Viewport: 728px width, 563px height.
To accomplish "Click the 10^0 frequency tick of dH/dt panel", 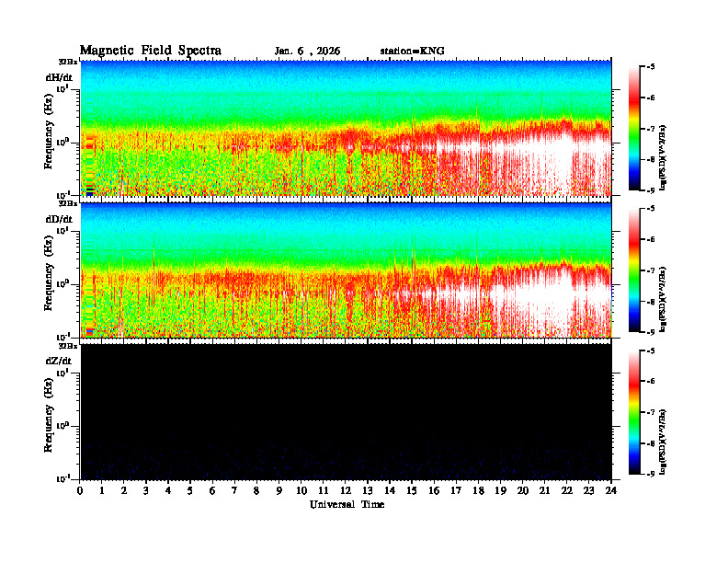I will coord(63,142).
